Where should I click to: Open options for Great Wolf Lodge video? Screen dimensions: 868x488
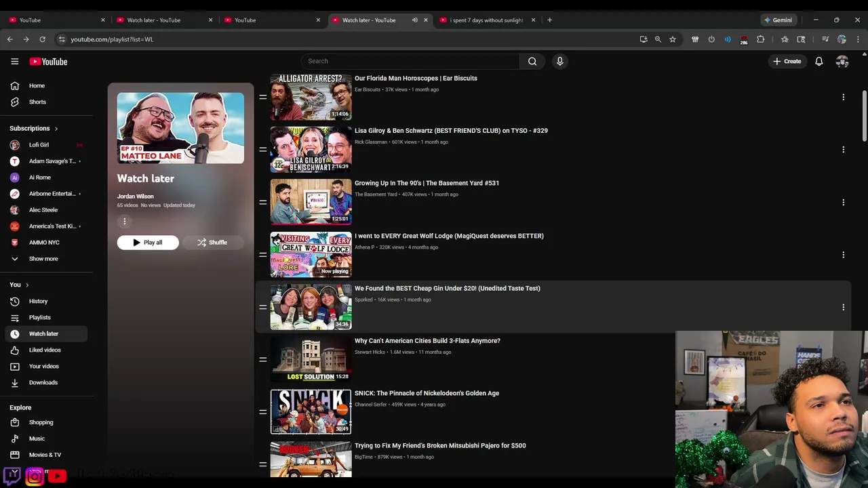843,255
